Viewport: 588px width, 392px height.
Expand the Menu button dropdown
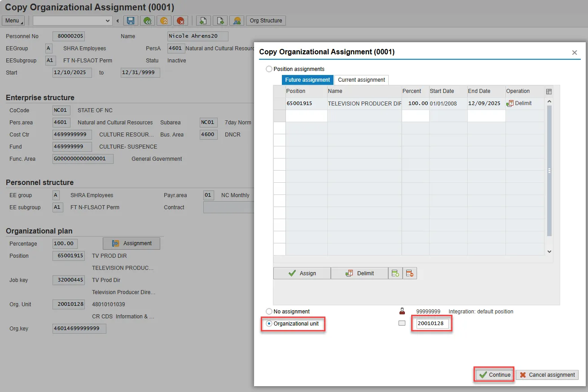(x=13, y=21)
